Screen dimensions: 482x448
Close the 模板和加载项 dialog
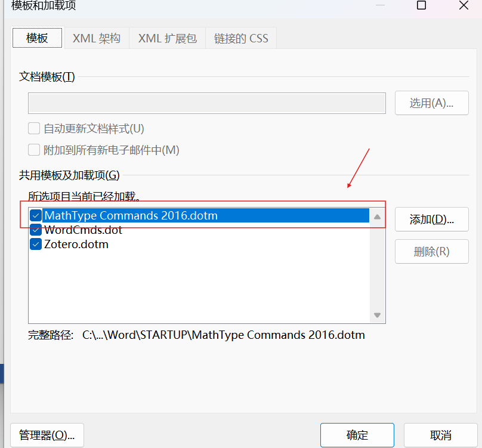pos(464,5)
